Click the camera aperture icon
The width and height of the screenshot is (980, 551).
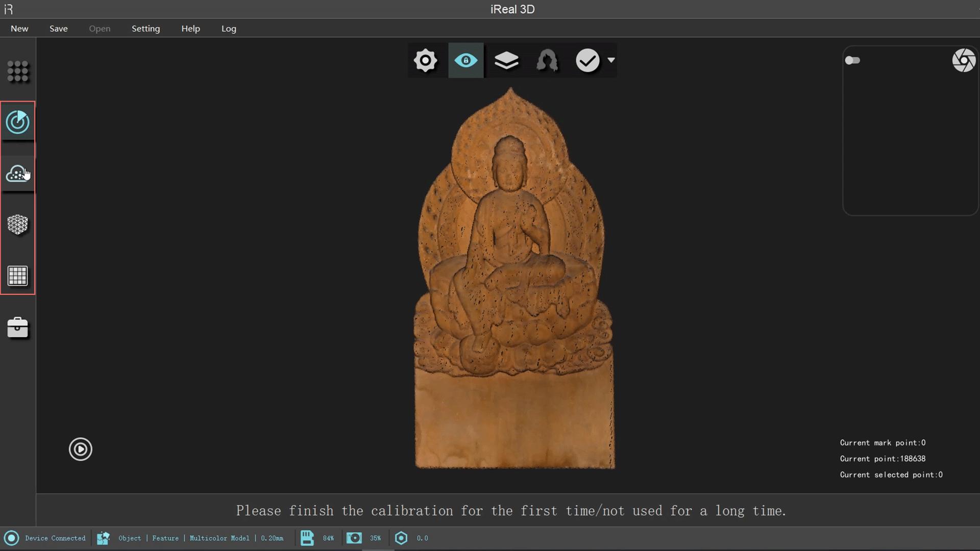pyautogui.click(x=963, y=61)
